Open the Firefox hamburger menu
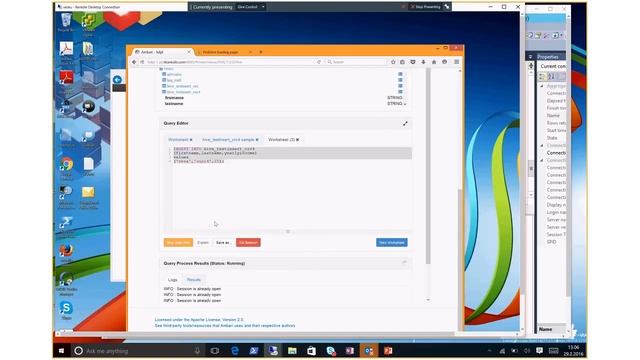Image resolution: width=640 pixels, height=360 pixels. pos(456,62)
